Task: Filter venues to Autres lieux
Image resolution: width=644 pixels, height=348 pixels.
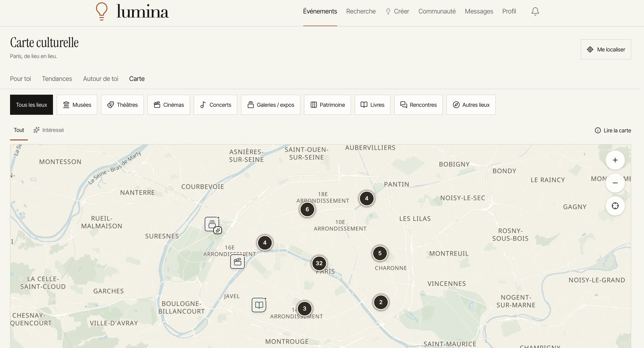Action: (471, 105)
